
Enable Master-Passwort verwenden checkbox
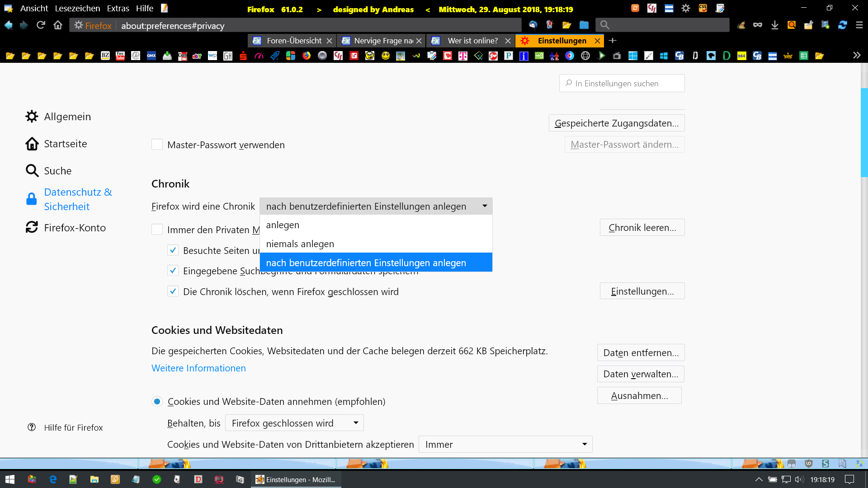point(157,145)
